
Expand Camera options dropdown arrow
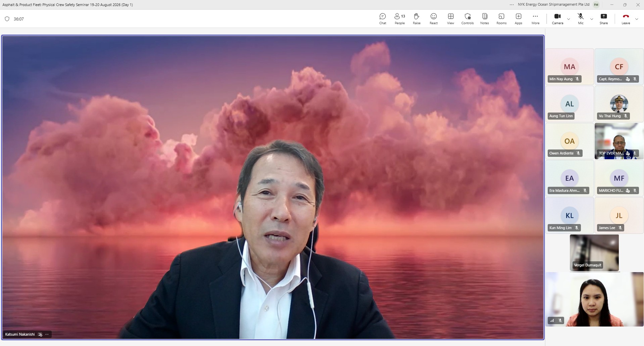pos(568,19)
